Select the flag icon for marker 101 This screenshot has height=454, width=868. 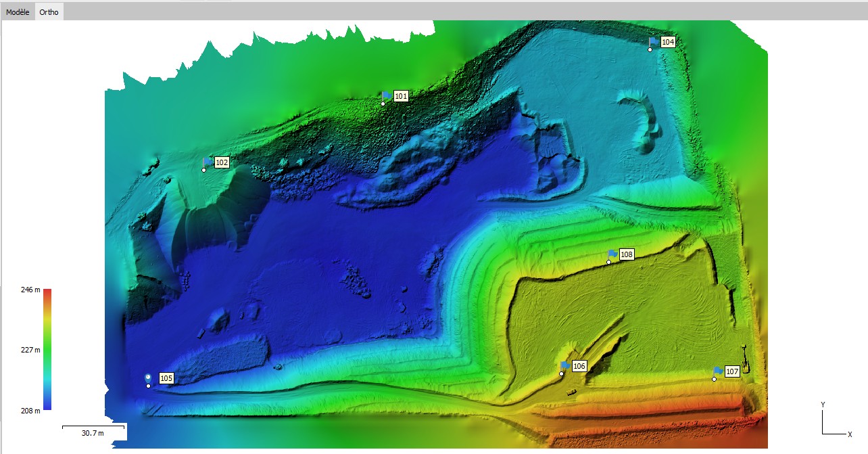pyautogui.click(x=385, y=93)
